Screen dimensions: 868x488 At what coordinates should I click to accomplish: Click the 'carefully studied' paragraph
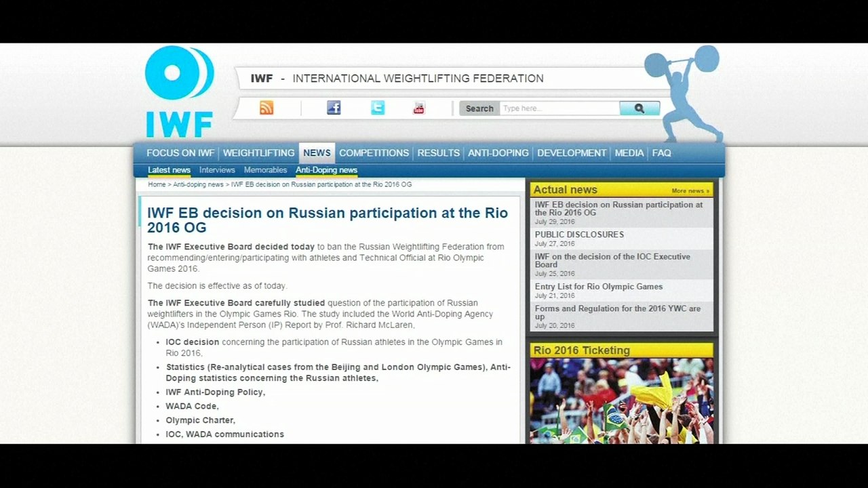[321, 314]
